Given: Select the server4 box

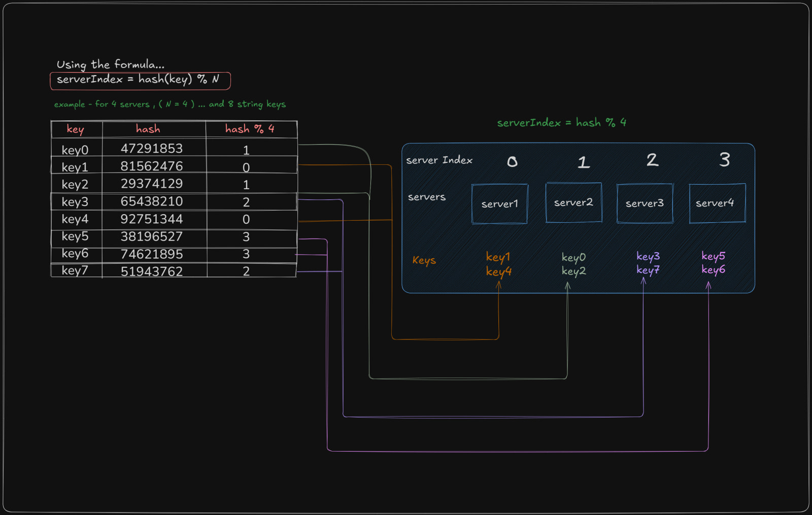Looking at the screenshot, I should coord(718,203).
